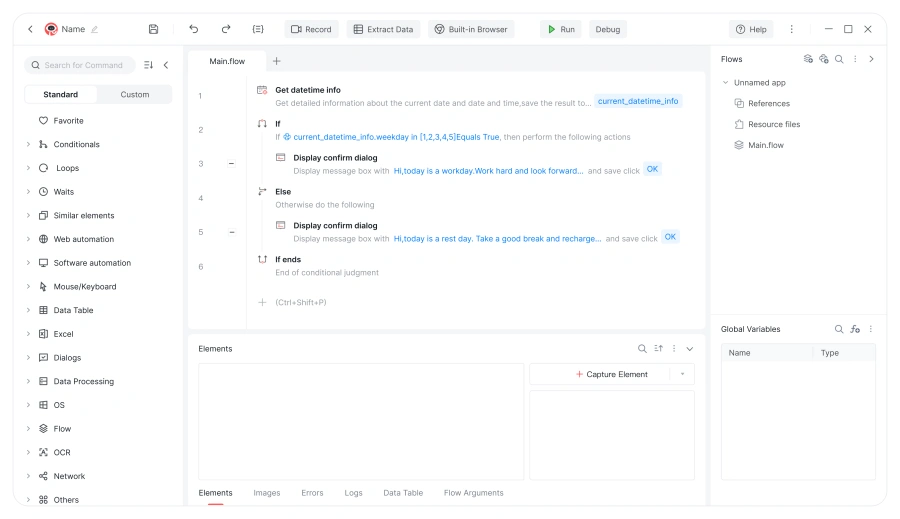Open search in the Flows panel
Viewport: 900px width, 519px height.
coord(839,59)
